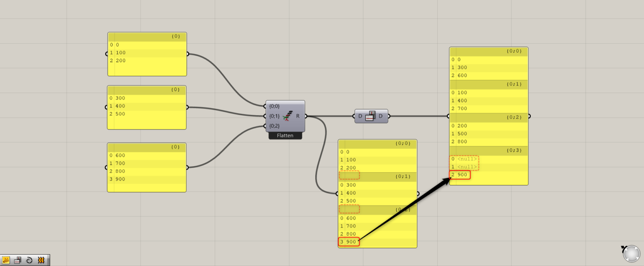Image resolution: width=644 pixels, height=266 pixels.
Task: Click the round canvas navigation compass widget
Action: point(631,254)
